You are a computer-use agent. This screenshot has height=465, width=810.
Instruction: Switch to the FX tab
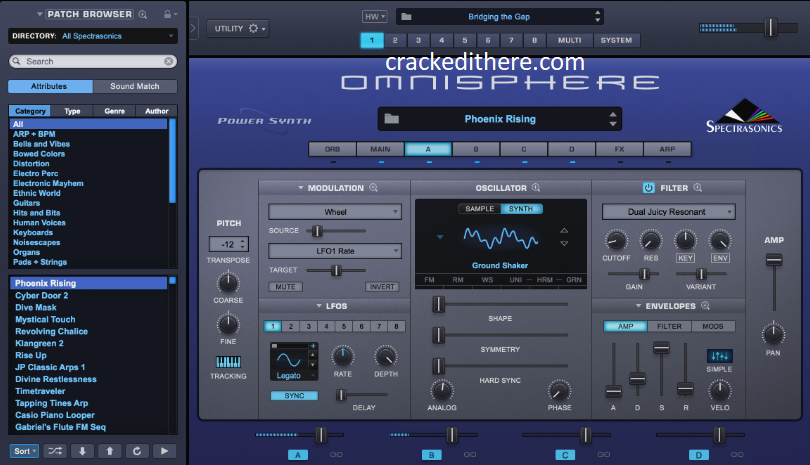click(x=619, y=149)
